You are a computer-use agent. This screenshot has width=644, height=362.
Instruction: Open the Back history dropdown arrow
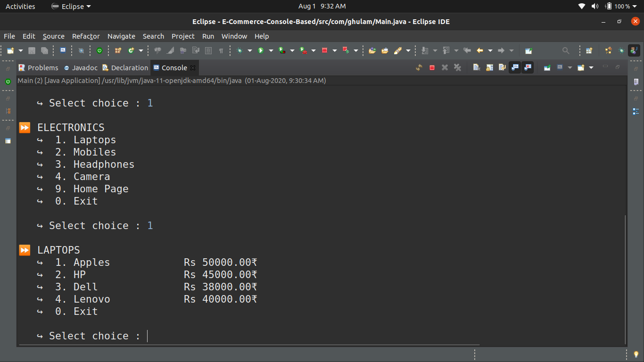tap(490, 50)
